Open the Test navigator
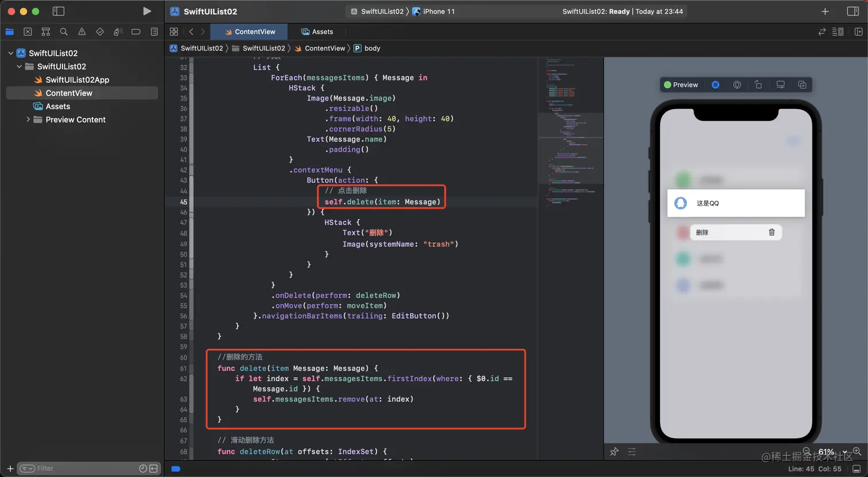 [100, 32]
